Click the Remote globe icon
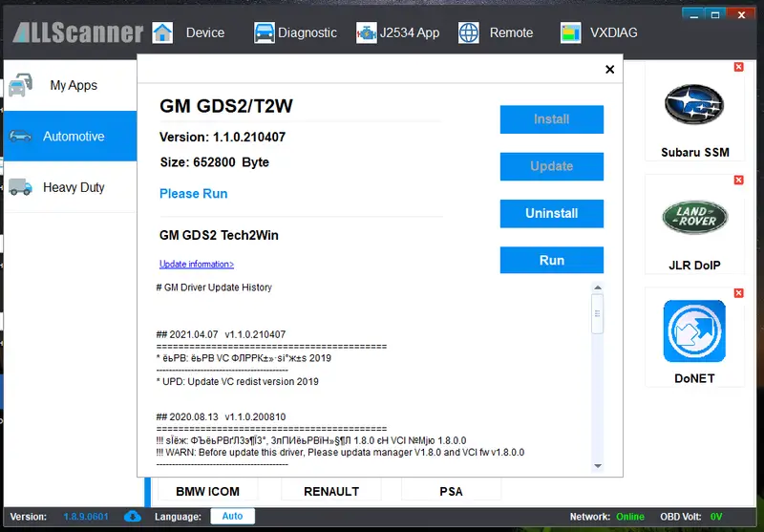 pyautogui.click(x=469, y=32)
